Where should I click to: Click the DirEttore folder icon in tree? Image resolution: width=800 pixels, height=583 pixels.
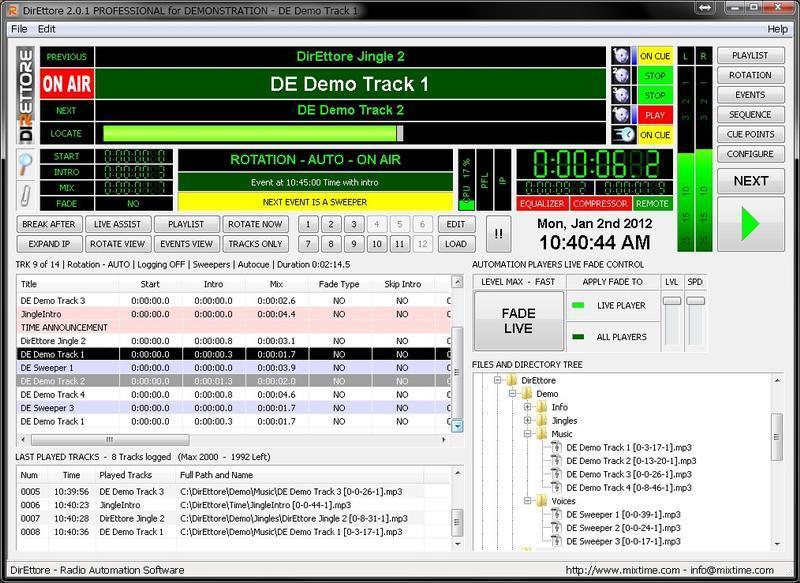coord(512,380)
